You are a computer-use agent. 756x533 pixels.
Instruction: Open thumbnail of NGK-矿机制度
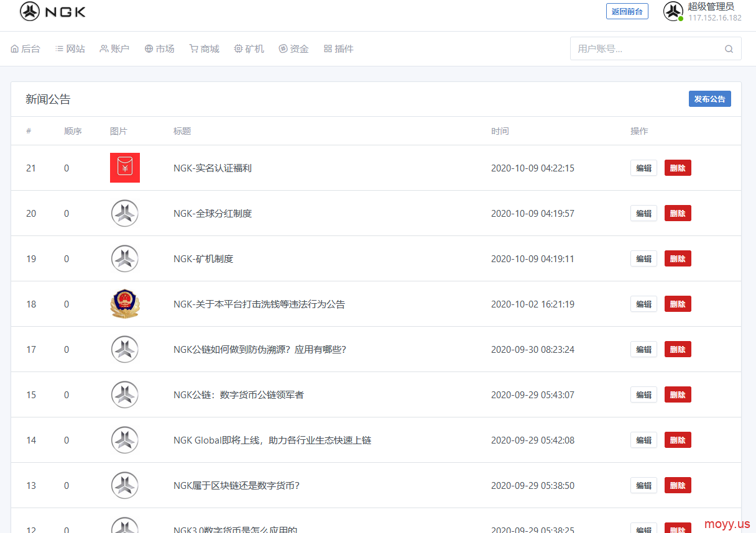[x=125, y=258]
